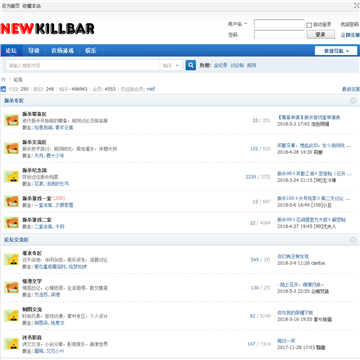
Task: Click the NEWKILLBAR logo
Action: coord(47,29)
